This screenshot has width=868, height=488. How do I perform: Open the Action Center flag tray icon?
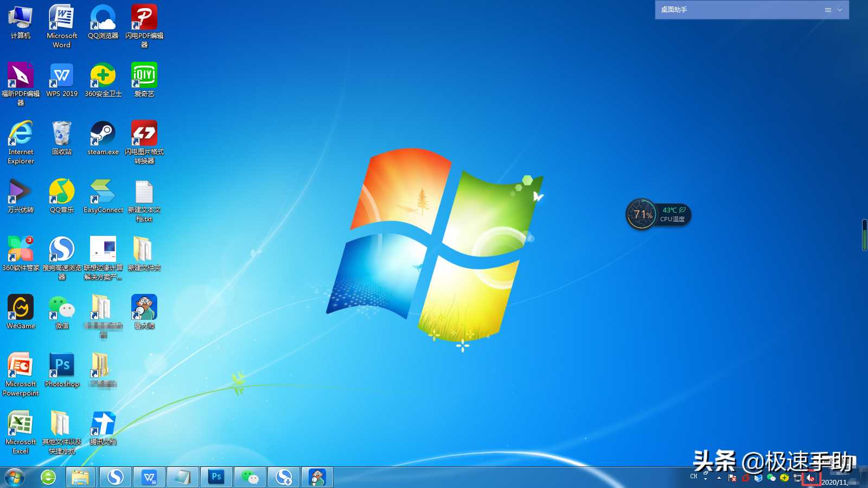click(x=732, y=478)
